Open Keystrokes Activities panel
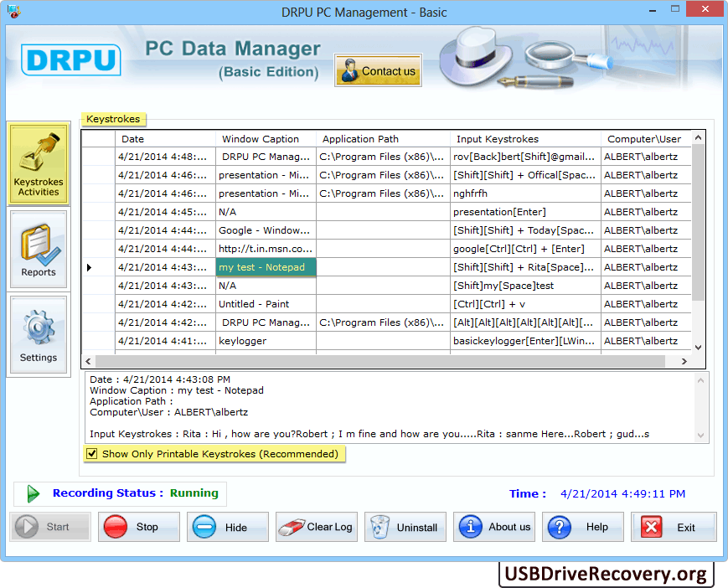 coord(39,162)
